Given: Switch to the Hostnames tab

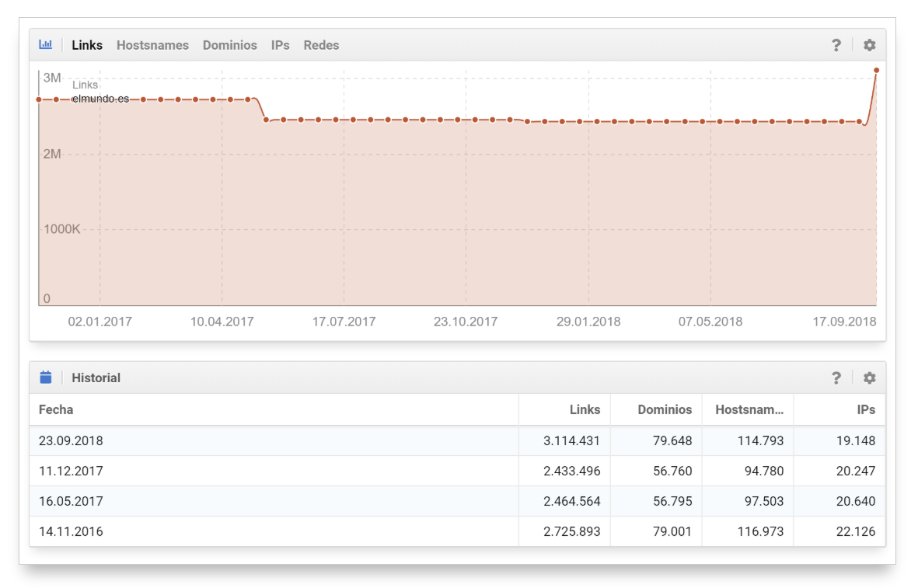Looking at the screenshot, I should (152, 45).
